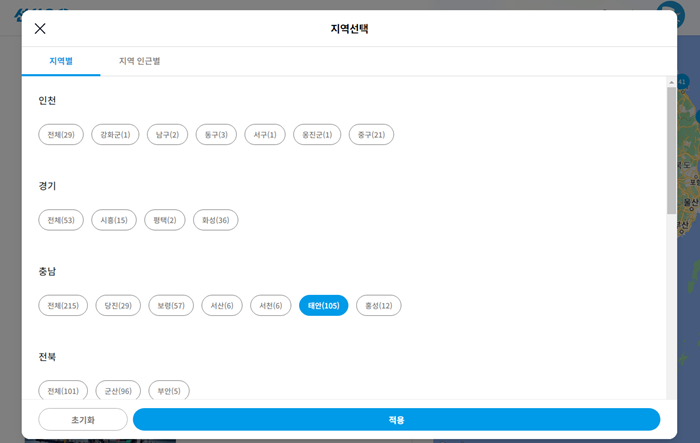Deselect the highlighted 태안(105) chip

click(324, 305)
